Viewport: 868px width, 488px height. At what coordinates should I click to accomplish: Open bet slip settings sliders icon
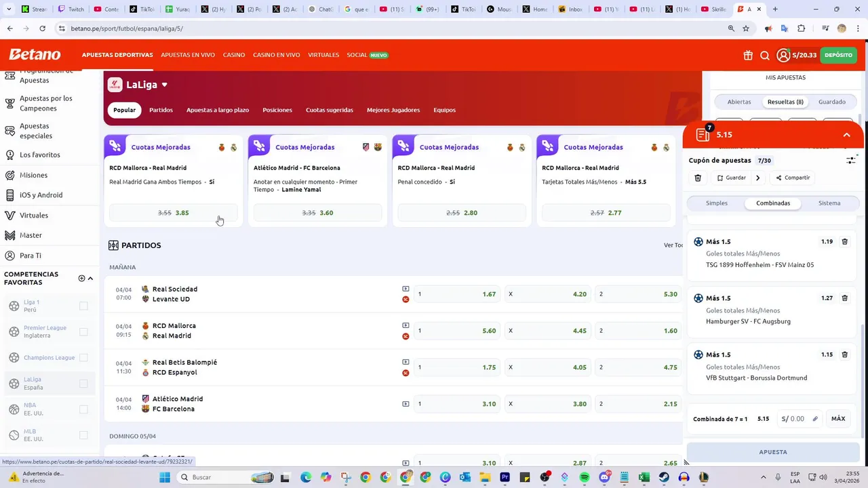851,160
